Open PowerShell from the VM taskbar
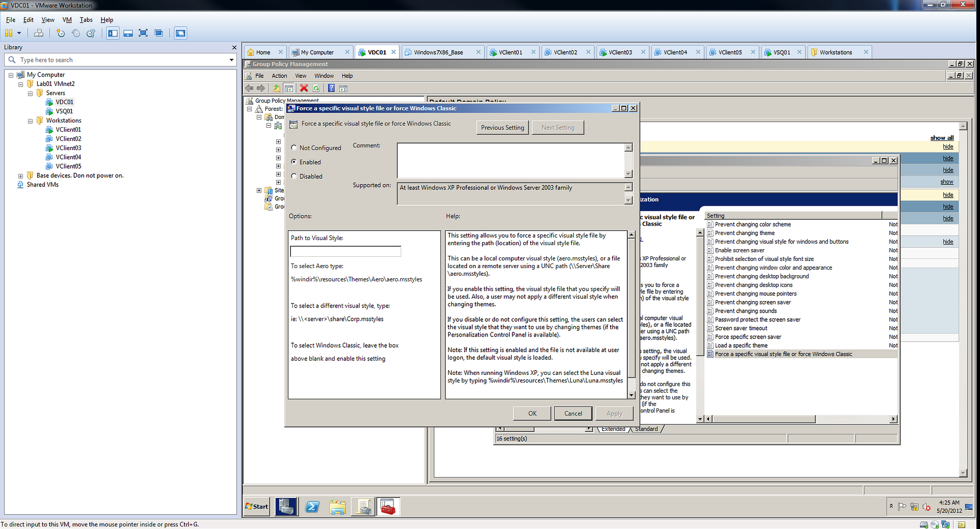 (x=312, y=507)
